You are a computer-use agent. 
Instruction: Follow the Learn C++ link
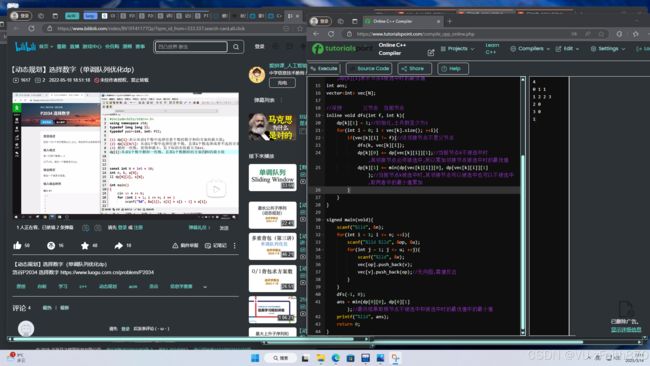click(x=492, y=48)
